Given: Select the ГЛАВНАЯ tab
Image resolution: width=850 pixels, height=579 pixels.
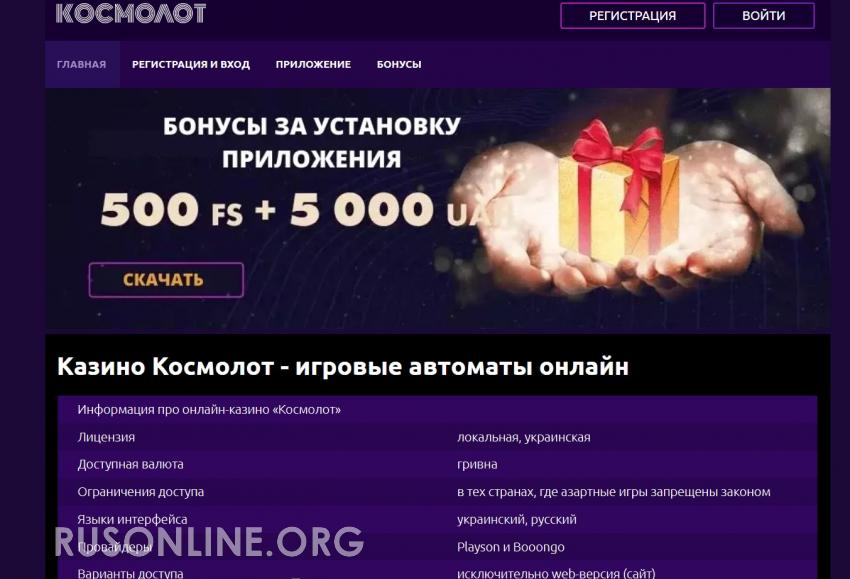Looking at the screenshot, I should click(81, 65).
